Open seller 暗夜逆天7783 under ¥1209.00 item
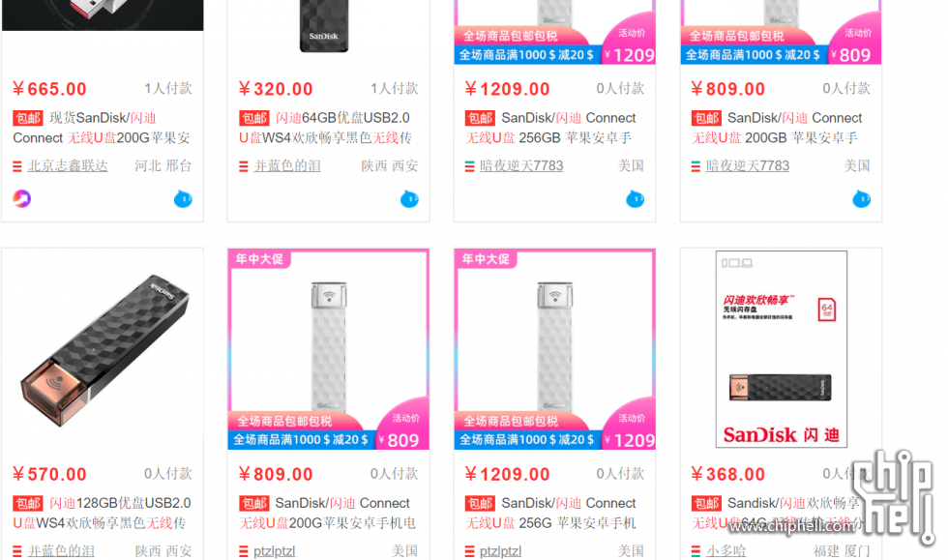Viewport: 948px width, 560px height. (x=521, y=165)
